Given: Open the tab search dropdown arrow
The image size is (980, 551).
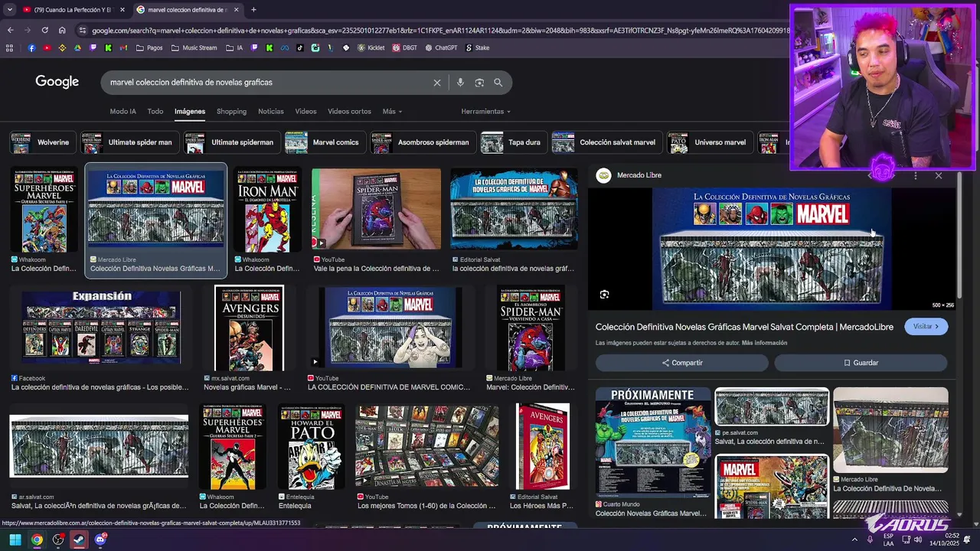Looking at the screenshot, I should point(9,9).
